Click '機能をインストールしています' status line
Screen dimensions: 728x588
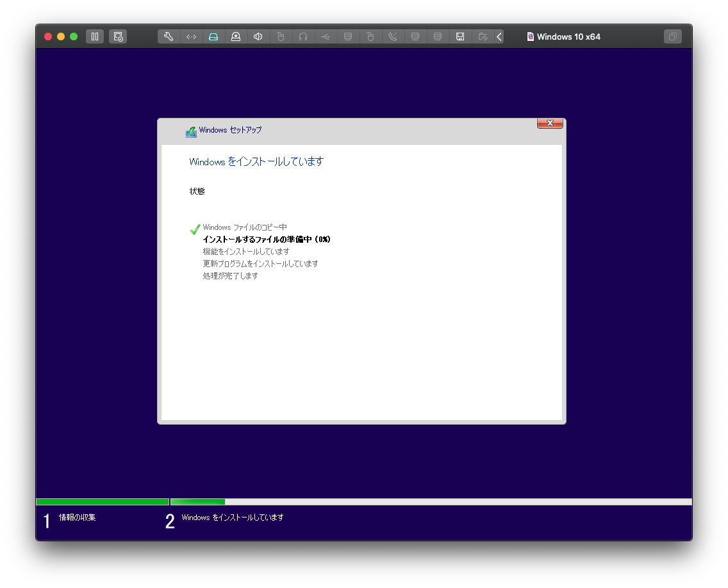[x=246, y=252]
